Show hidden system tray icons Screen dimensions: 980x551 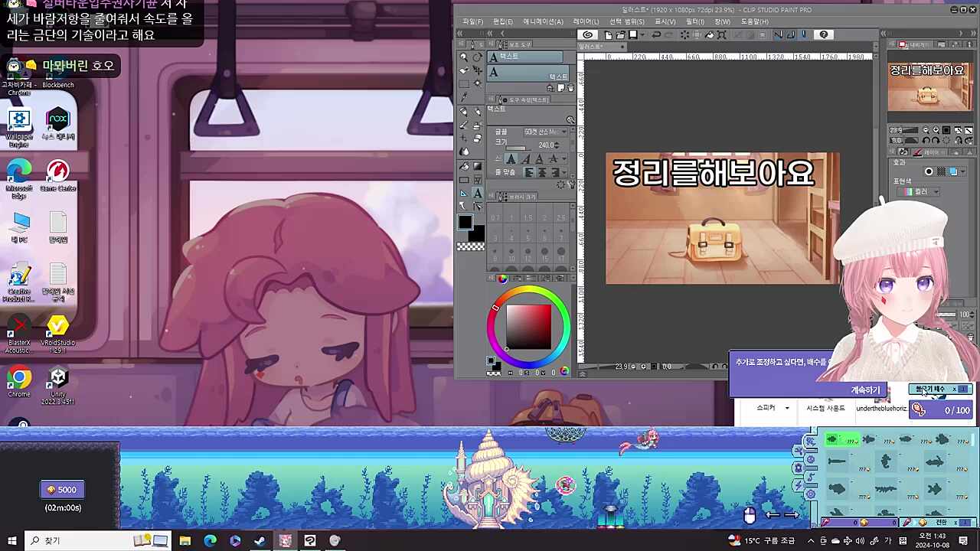[811, 540]
